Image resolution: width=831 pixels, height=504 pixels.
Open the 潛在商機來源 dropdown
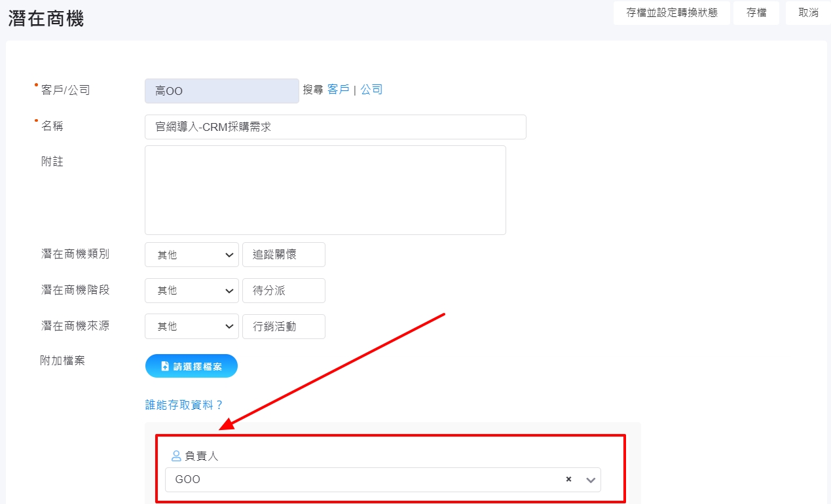pyautogui.click(x=191, y=326)
